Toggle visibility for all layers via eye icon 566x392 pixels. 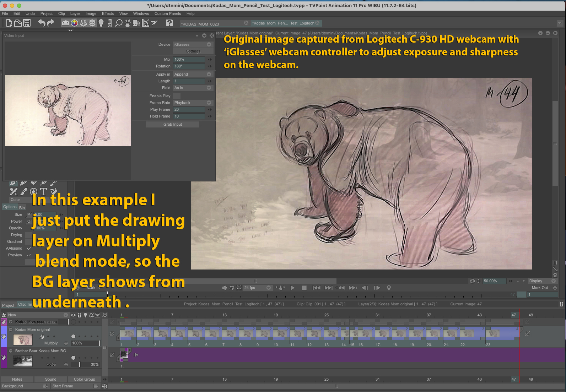pos(73,315)
